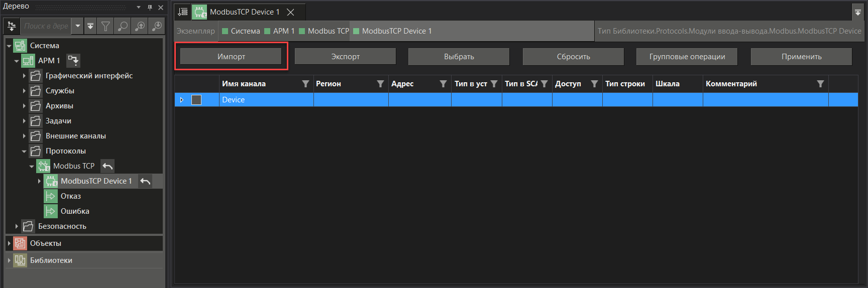Click the Внешние каналы folder icon
Screen dimensions: 868x288
(36, 136)
